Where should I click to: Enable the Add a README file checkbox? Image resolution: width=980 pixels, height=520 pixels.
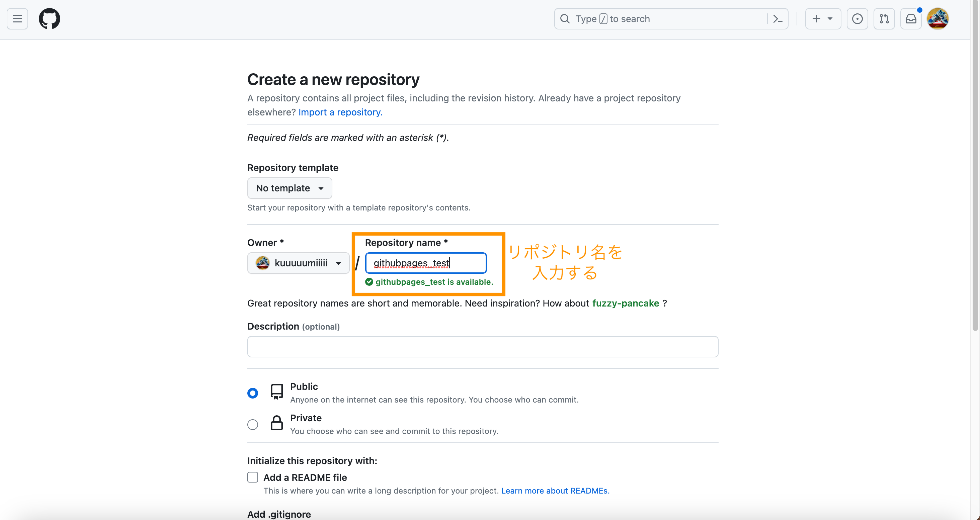[253, 477]
